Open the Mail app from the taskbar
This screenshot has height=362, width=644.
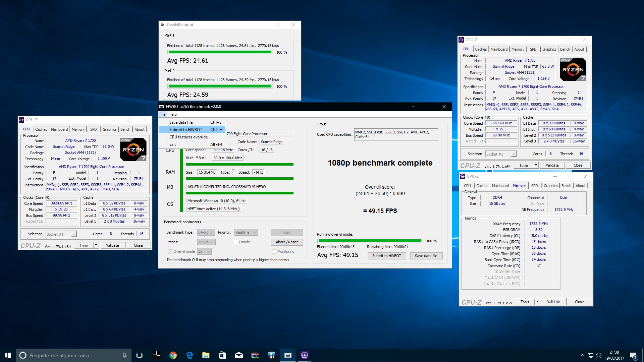238,355
